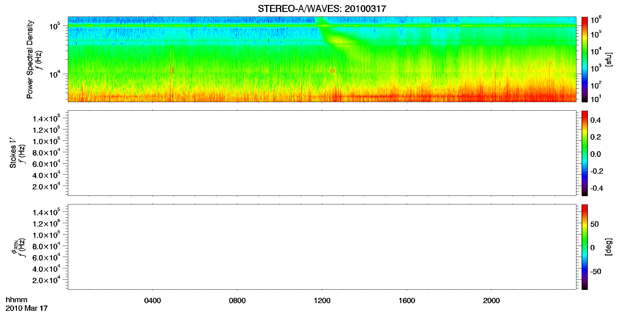The image size is (644, 332).
Task: Click the 2010 Mar 17 date label
Action: pyautogui.click(x=27, y=308)
